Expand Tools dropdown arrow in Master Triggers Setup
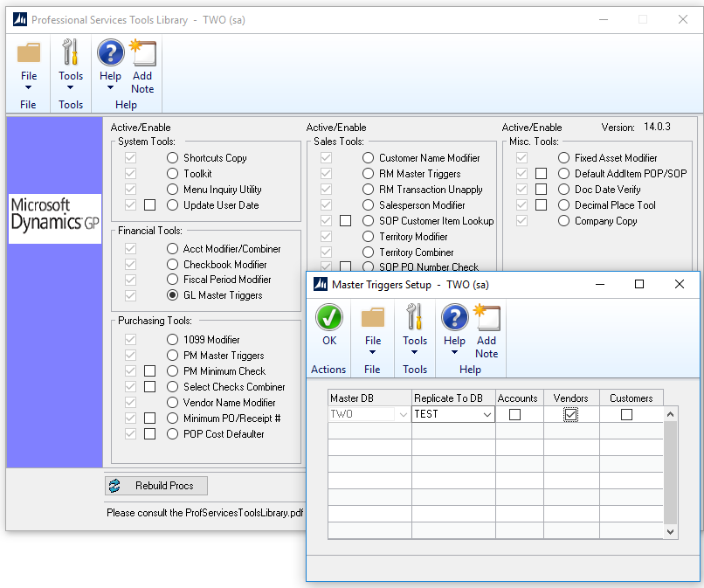This screenshot has width=704, height=588. [x=414, y=352]
